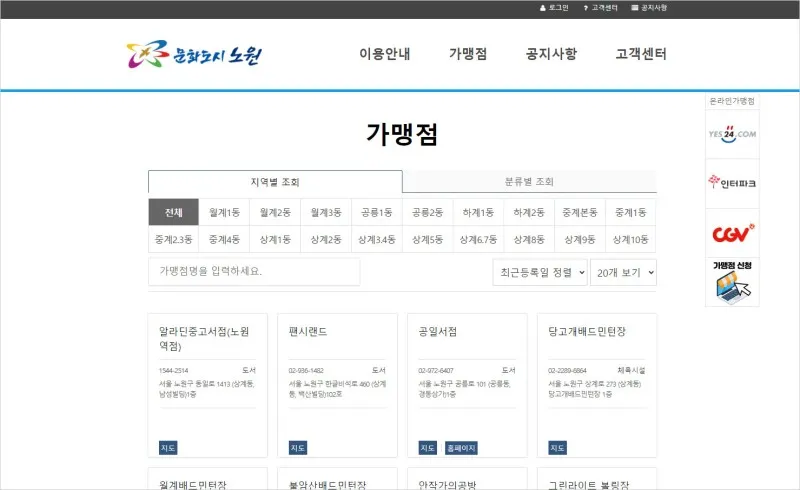Viewport: 800px width, 490px height.
Task: Open 공지사항 in the top utility bar
Action: tap(648, 8)
